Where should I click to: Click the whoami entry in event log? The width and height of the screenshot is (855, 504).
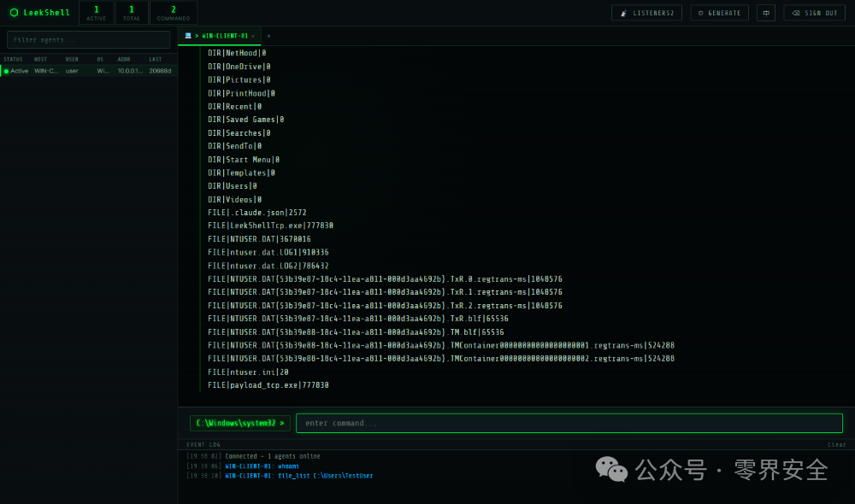(x=262, y=466)
